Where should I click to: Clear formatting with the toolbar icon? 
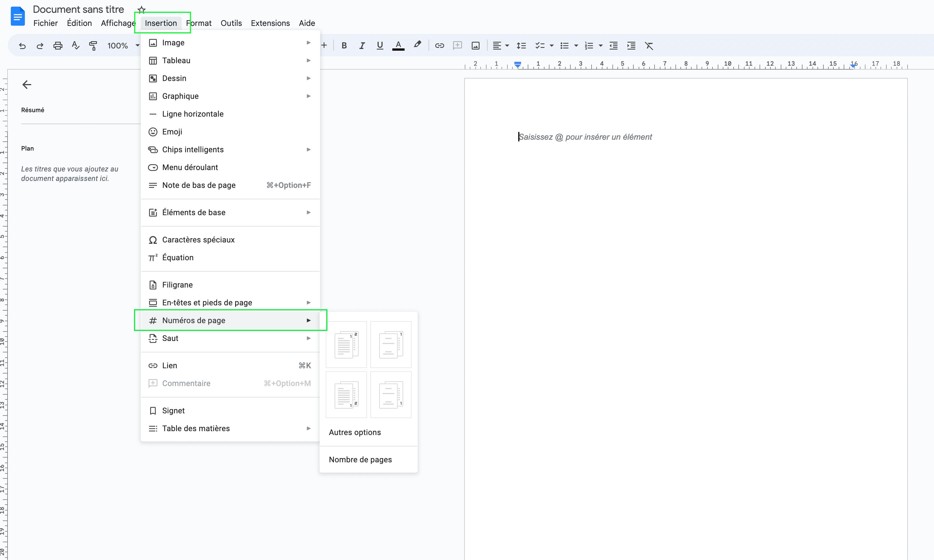coord(649,45)
